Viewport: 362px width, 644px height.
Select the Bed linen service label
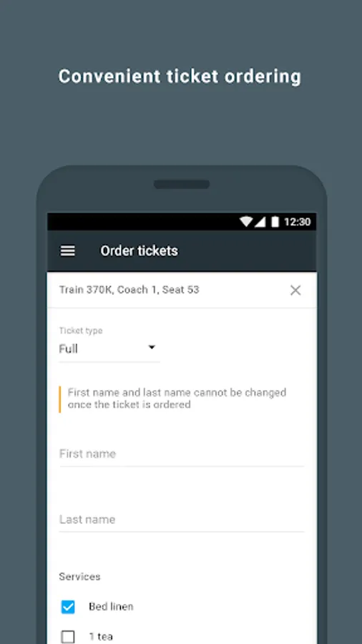point(111,607)
